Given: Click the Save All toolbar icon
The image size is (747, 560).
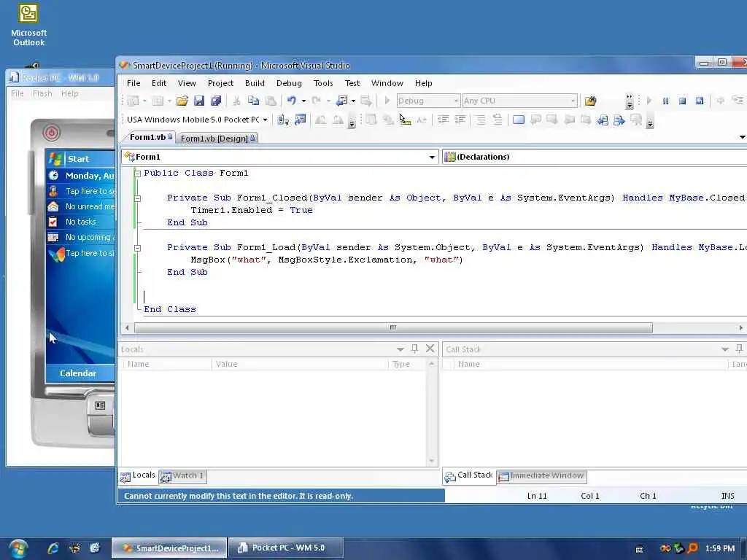Looking at the screenshot, I should pos(216,101).
